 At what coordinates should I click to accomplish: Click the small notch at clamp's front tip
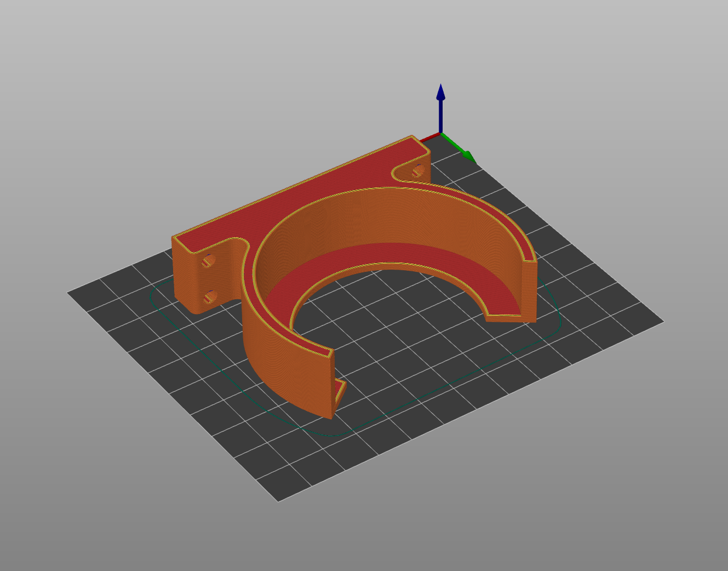[x=340, y=392]
